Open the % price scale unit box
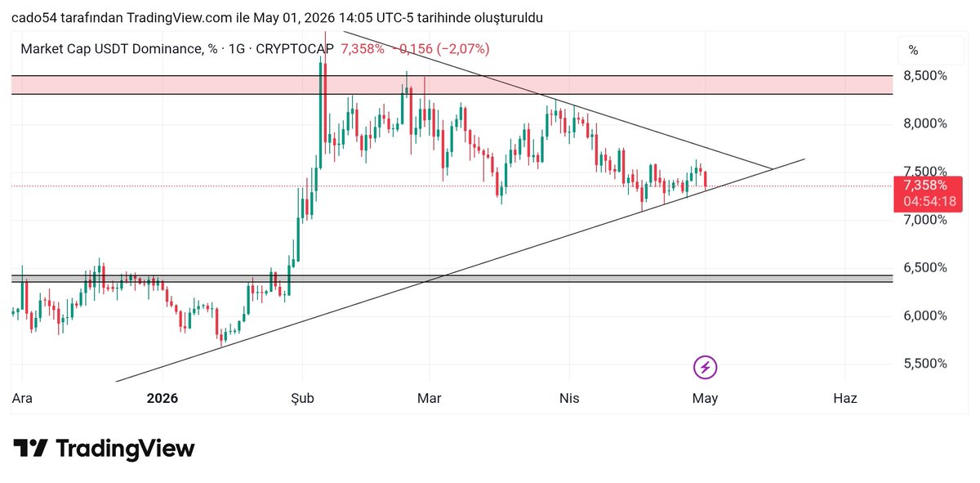The image size is (980, 483). pyautogui.click(x=932, y=51)
